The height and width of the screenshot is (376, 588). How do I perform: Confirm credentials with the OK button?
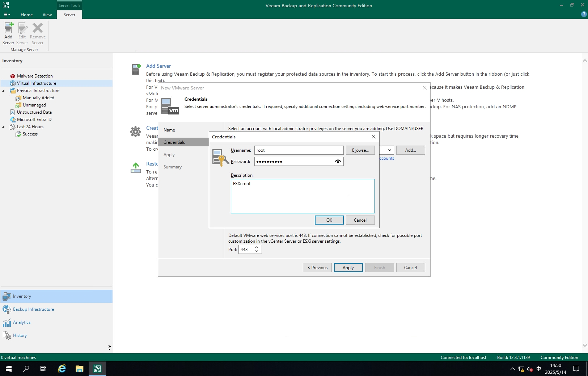coord(329,220)
